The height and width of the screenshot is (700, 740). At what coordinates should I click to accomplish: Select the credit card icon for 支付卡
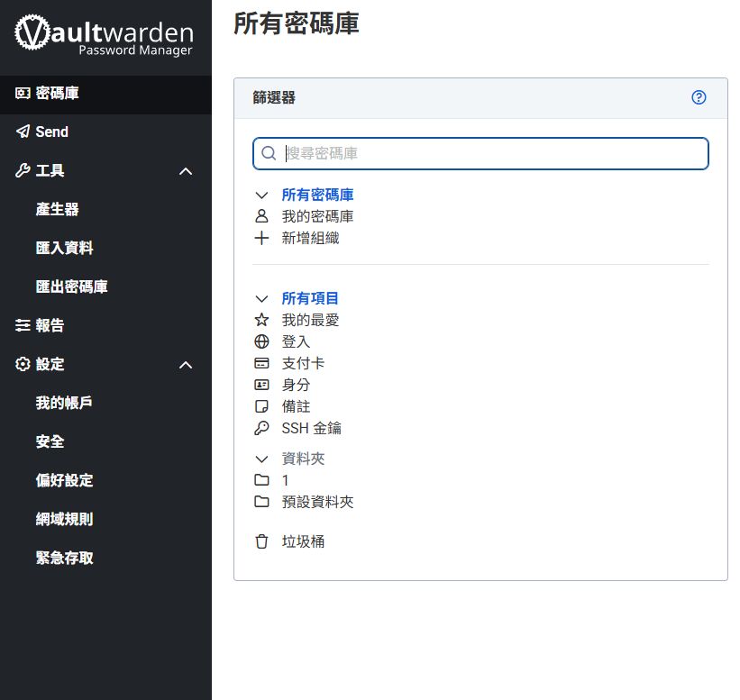262,363
